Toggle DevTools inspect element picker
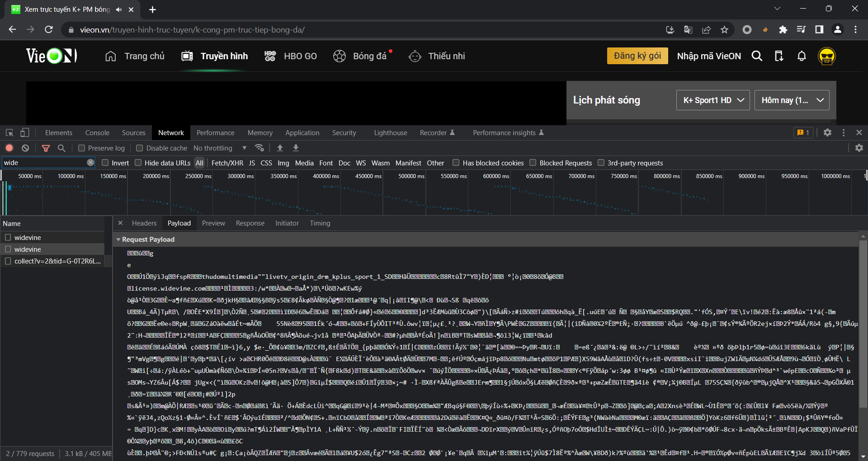The width and height of the screenshot is (868, 461). [9, 132]
